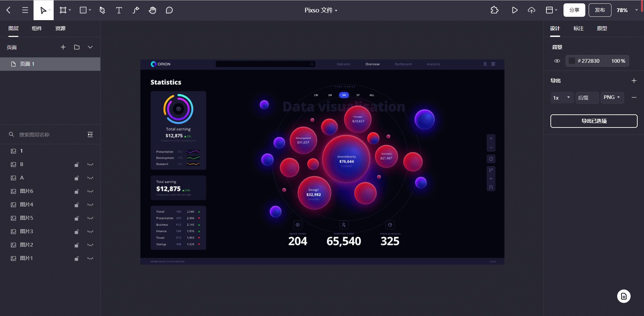Click the 导出已选项 export button

(594, 121)
